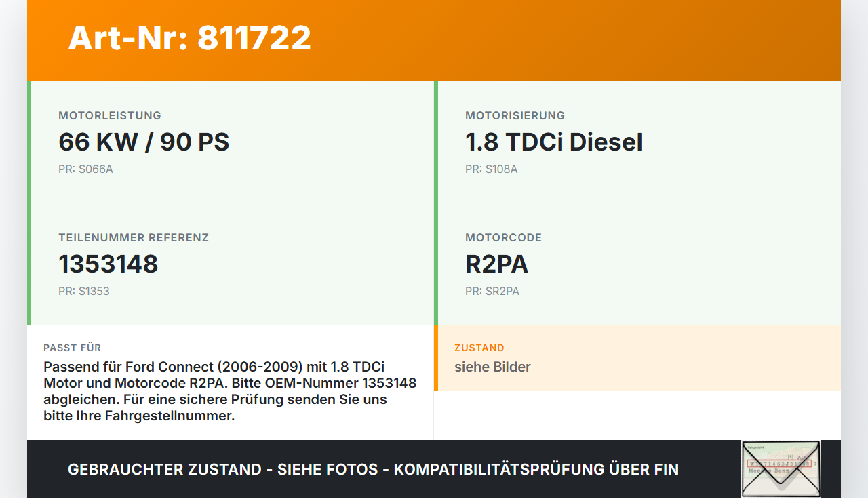Click the Art-Nr: 811722 heading
Image resolution: width=868 pixels, height=499 pixels.
click(190, 38)
